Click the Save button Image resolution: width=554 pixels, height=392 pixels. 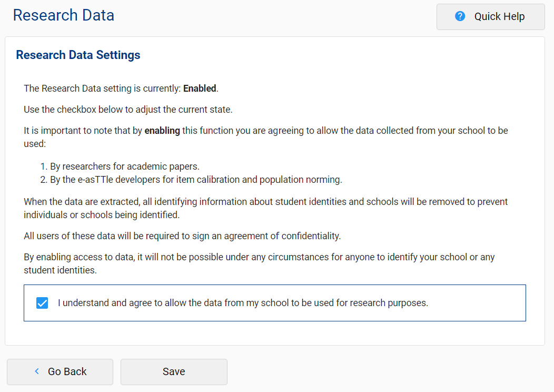click(174, 371)
